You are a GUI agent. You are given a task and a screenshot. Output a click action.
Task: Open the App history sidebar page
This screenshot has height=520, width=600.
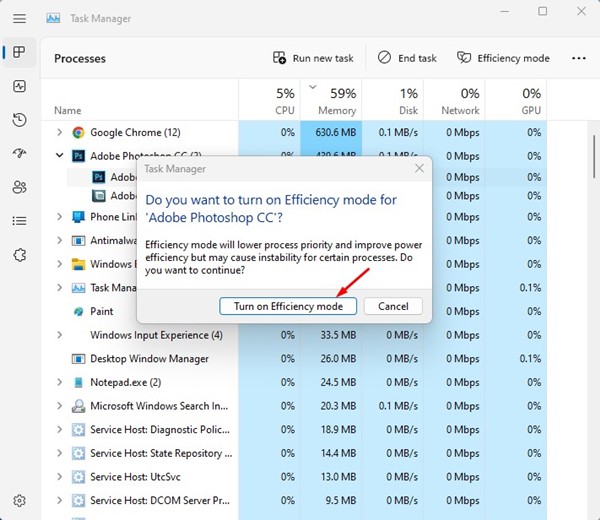(x=19, y=120)
